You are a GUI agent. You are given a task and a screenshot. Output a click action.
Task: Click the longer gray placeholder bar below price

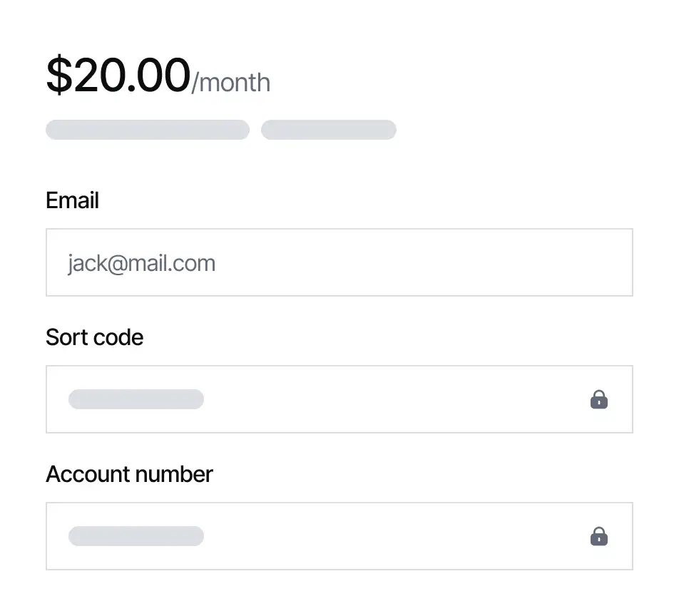click(x=148, y=130)
